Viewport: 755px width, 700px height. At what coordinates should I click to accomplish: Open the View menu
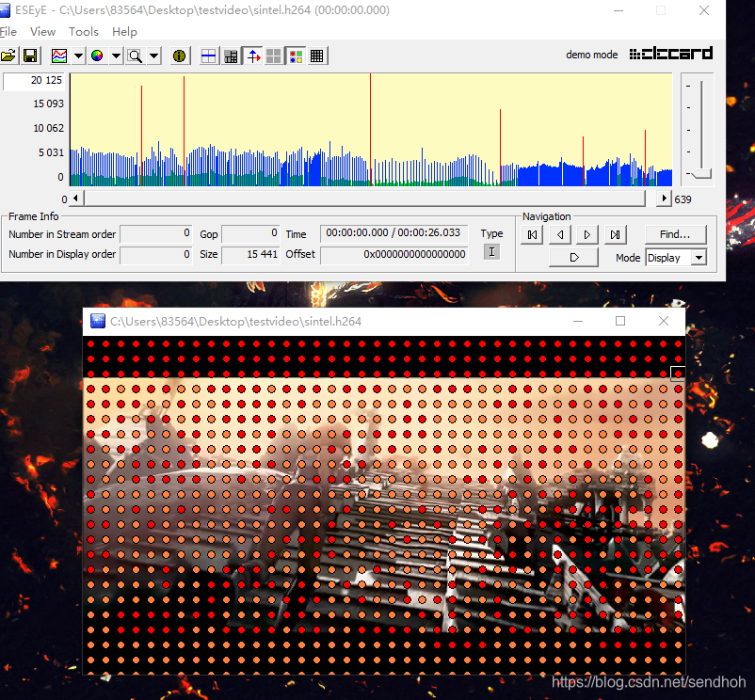(x=43, y=32)
